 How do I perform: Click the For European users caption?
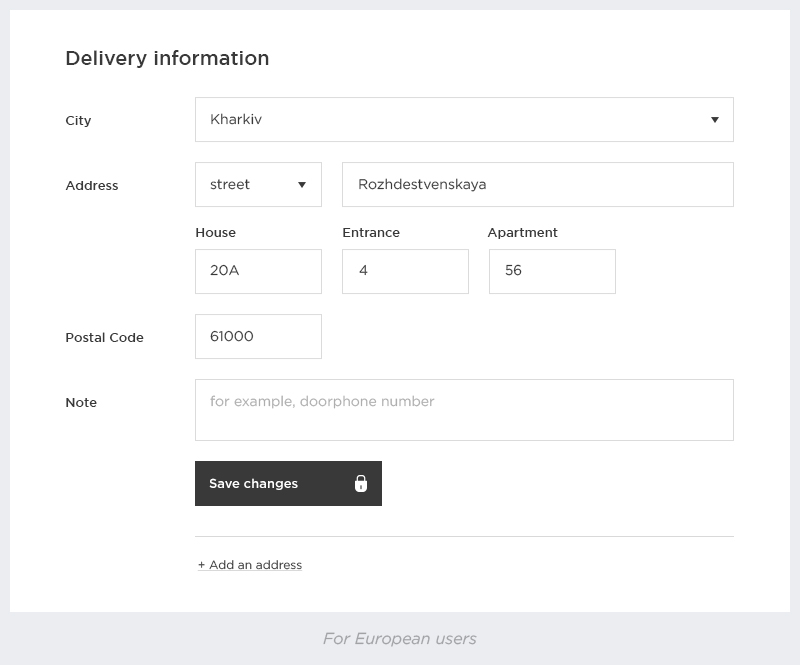[x=400, y=639]
